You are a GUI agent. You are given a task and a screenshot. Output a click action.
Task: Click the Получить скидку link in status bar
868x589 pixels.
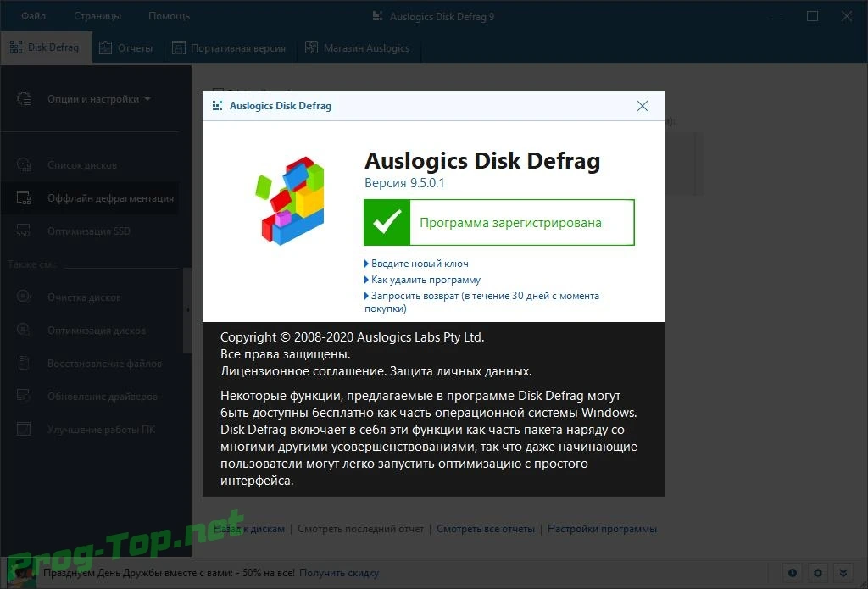[x=339, y=573]
